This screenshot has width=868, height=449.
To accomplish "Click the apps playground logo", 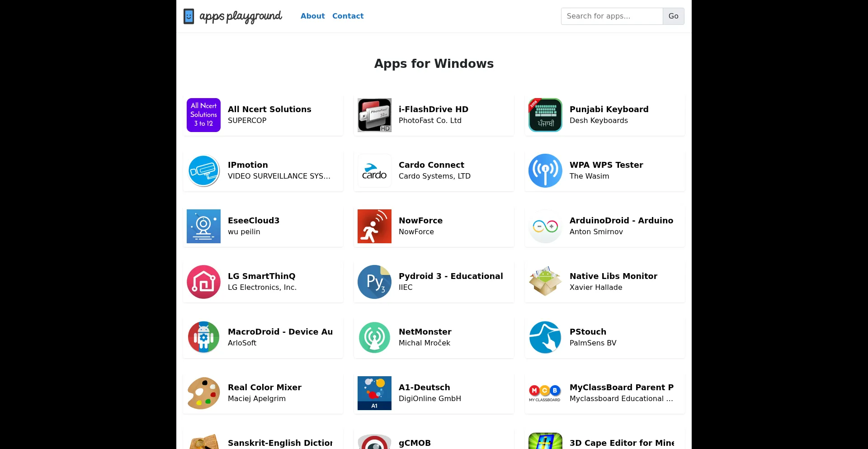I will coord(233,16).
